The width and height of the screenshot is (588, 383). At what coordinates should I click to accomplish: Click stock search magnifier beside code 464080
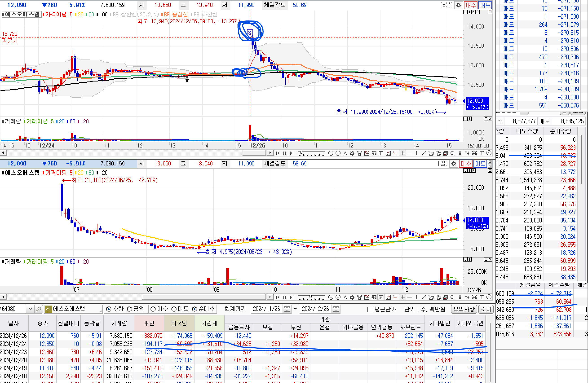pyautogui.click(x=39, y=309)
